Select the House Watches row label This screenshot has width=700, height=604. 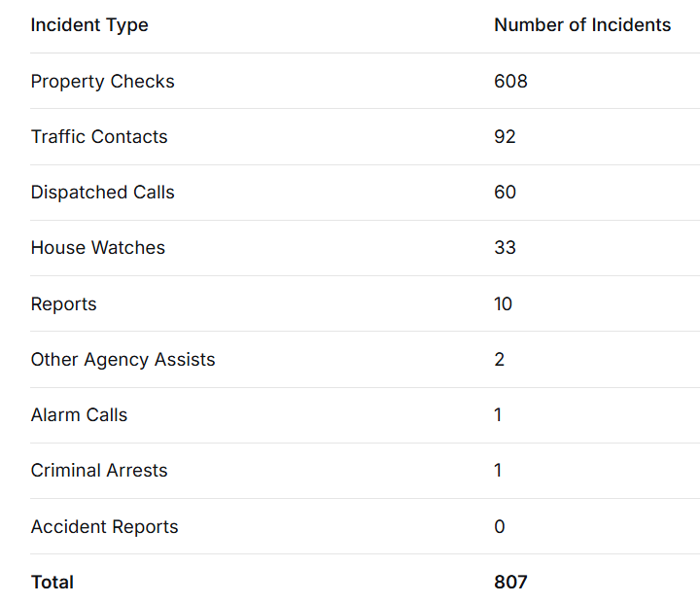[x=97, y=248]
